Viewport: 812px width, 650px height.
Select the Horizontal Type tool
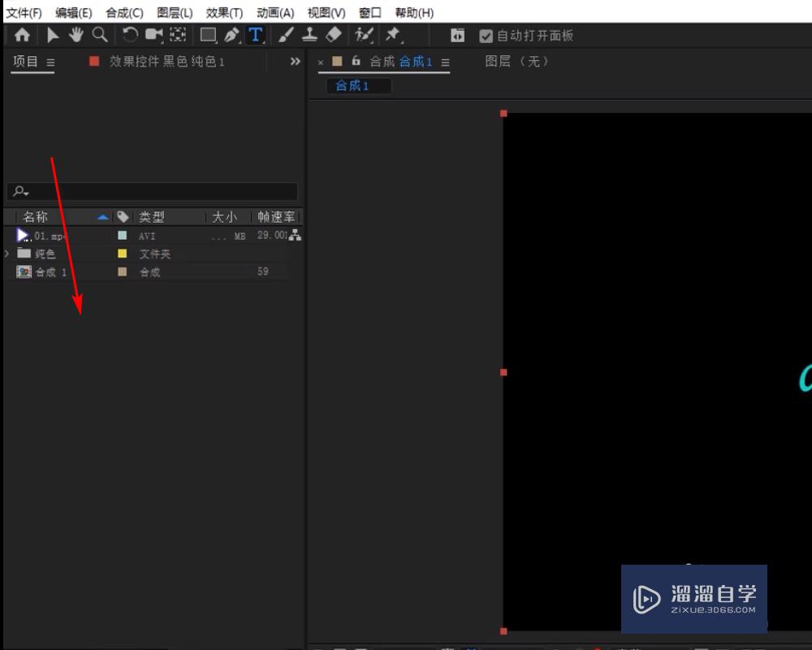coord(255,35)
